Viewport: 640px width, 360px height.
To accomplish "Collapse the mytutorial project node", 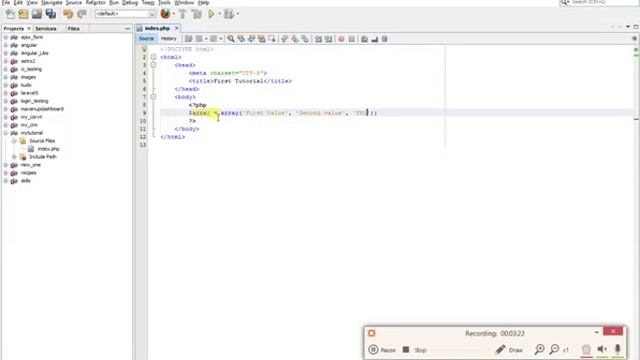I will [6, 133].
